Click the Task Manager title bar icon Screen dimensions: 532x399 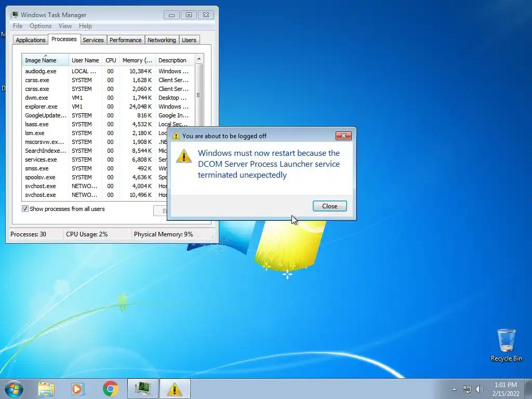[x=14, y=15]
